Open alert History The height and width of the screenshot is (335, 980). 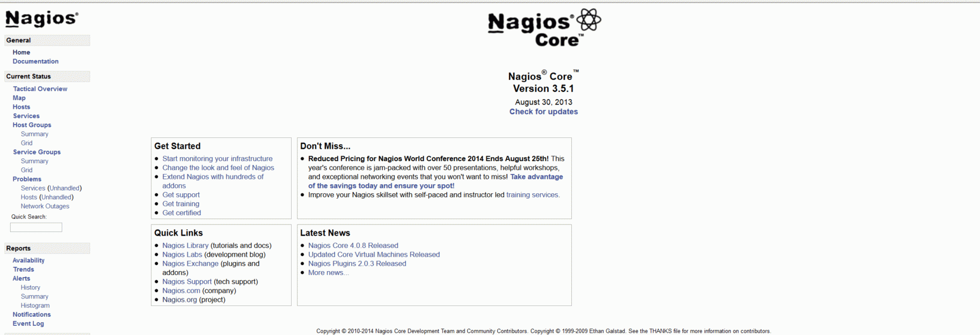point(31,288)
